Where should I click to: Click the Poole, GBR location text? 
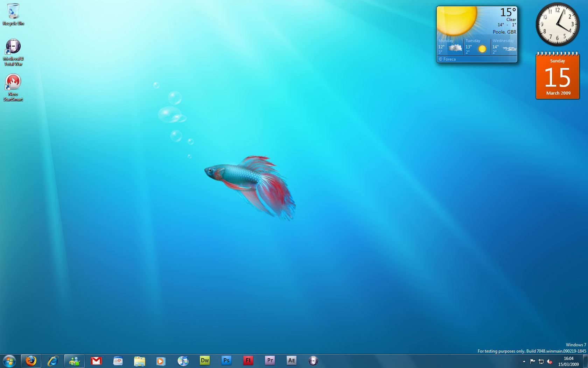(504, 32)
